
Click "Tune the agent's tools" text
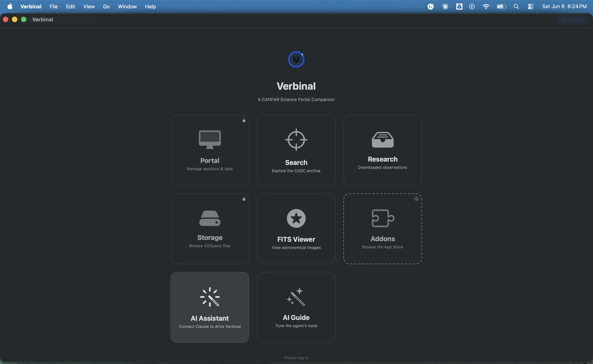[x=296, y=326]
